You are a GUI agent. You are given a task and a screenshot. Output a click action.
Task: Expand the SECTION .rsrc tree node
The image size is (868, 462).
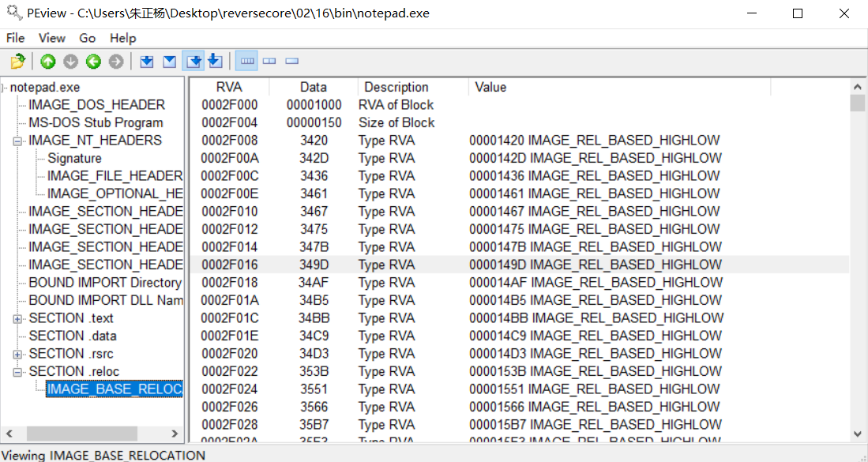click(17, 354)
